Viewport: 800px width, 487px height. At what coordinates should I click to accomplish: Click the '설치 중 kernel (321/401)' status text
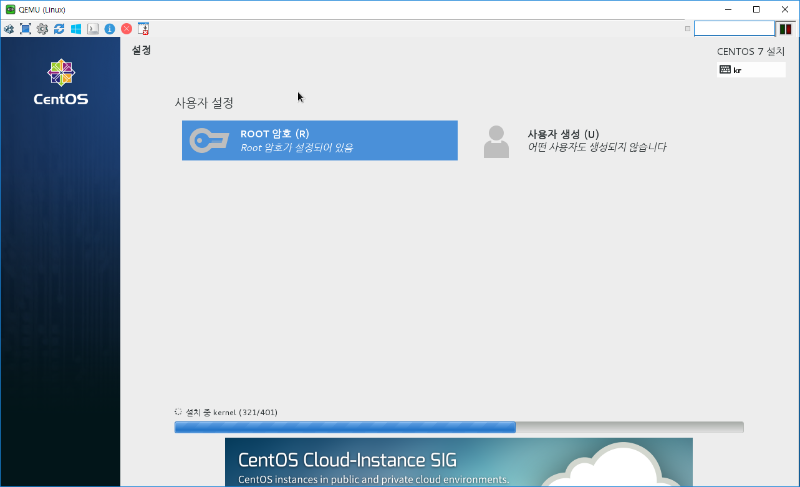232,412
